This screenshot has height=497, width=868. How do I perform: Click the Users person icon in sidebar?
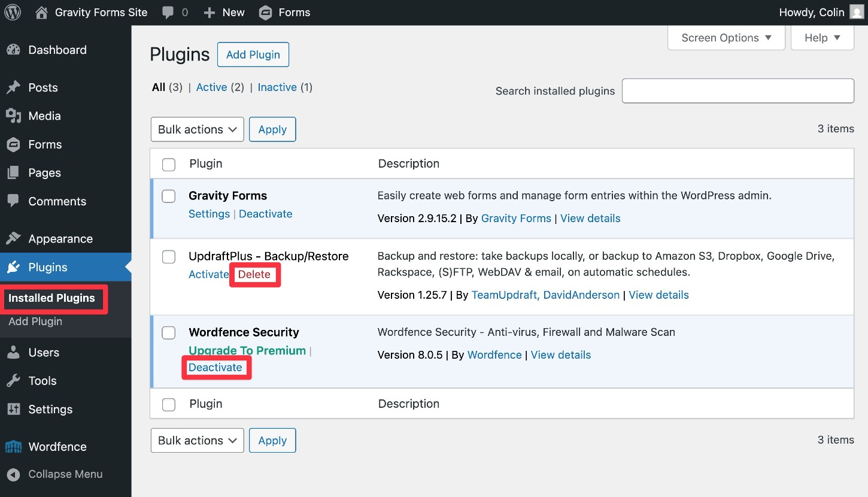(13, 352)
